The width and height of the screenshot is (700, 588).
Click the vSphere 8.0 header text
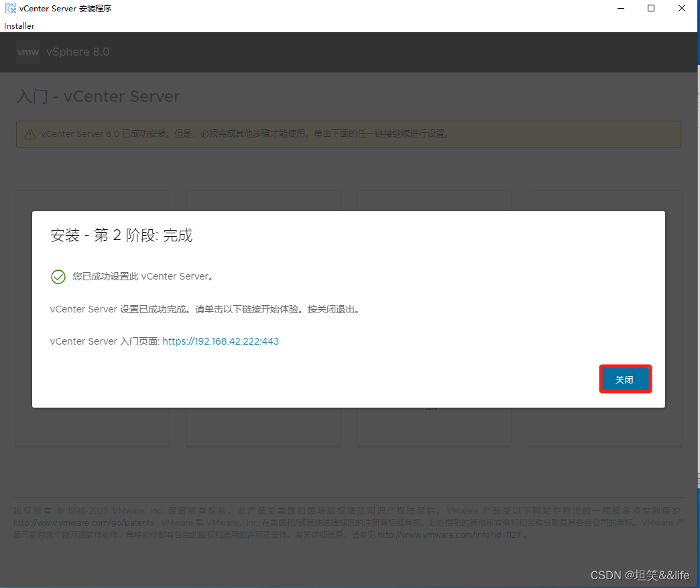click(78, 52)
